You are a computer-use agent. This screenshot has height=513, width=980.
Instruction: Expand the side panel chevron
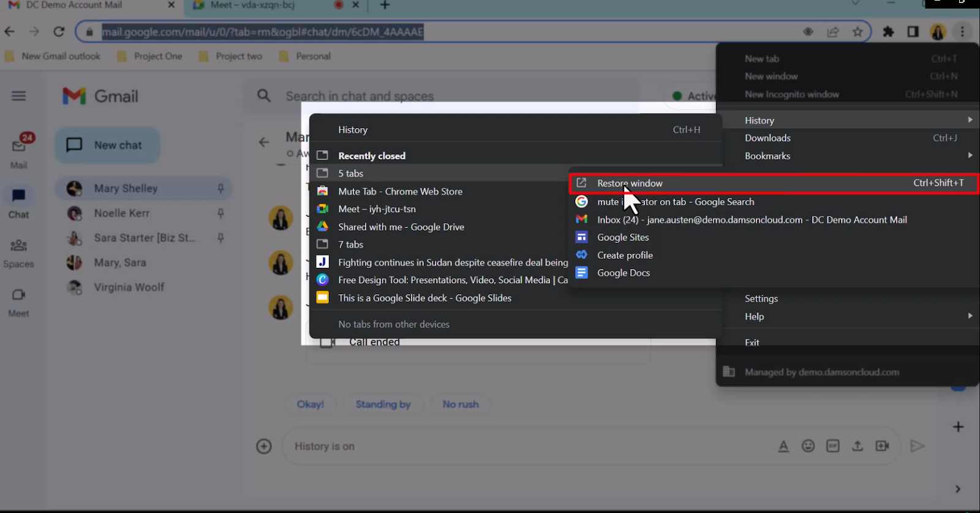click(958, 489)
